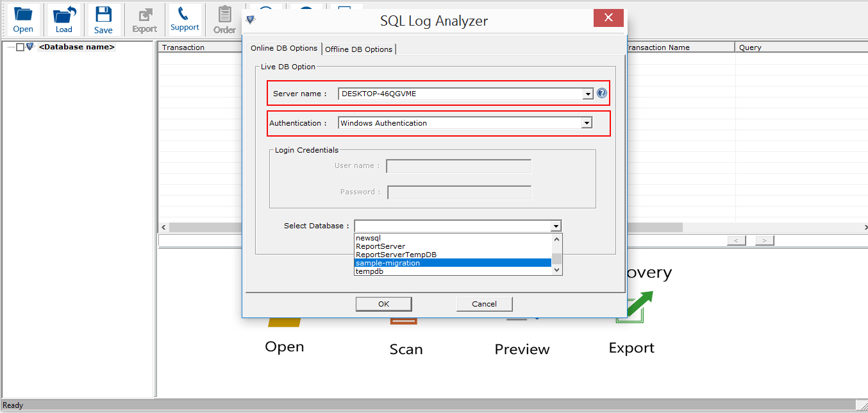The width and height of the screenshot is (868, 413).
Task: Click the next page arrow button
Action: [x=765, y=240]
